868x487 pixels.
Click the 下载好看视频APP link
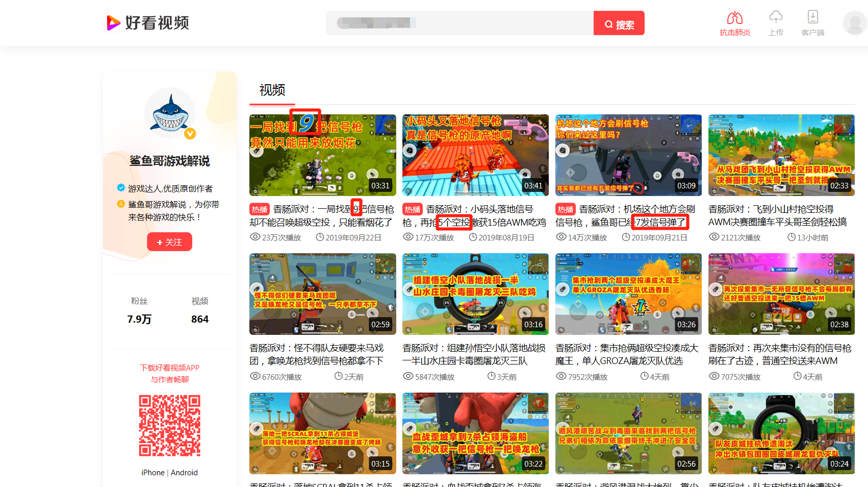[170, 368]
